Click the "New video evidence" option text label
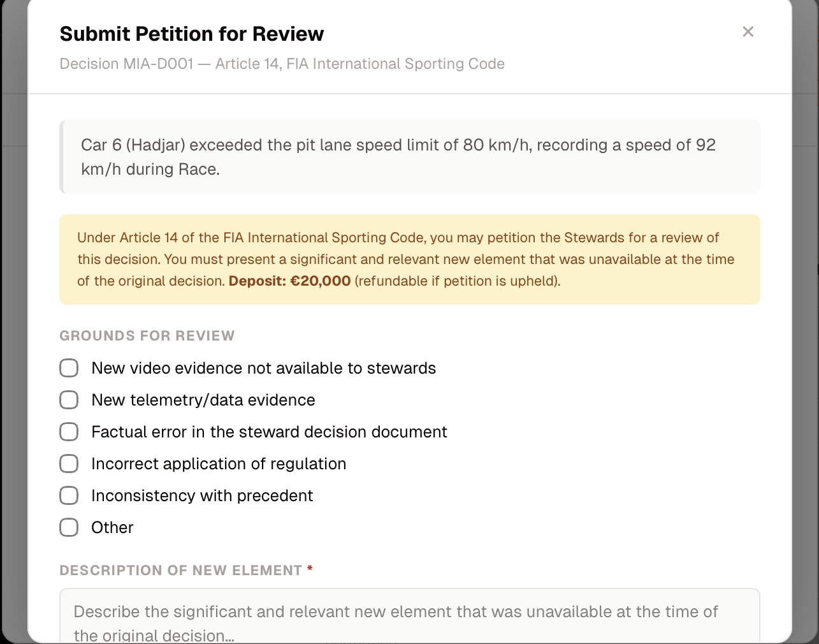The image size is (819, 644). pyautogui.click(x=263, y=368)
